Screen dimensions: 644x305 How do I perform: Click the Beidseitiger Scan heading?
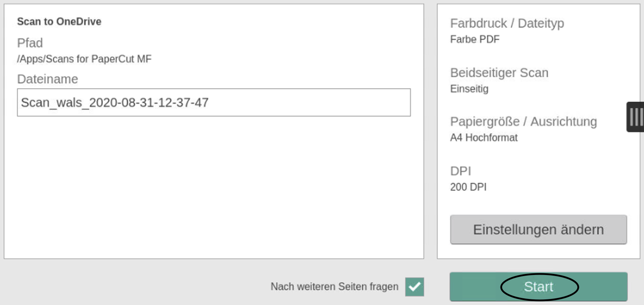[x=499, y=73]
